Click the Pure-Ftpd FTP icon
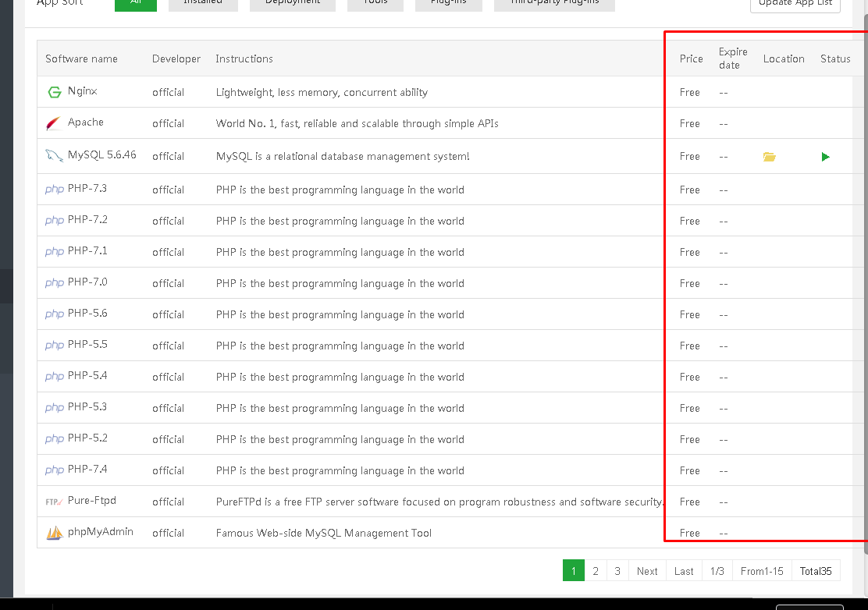This screenshot has height=610, width=868. 54,502
